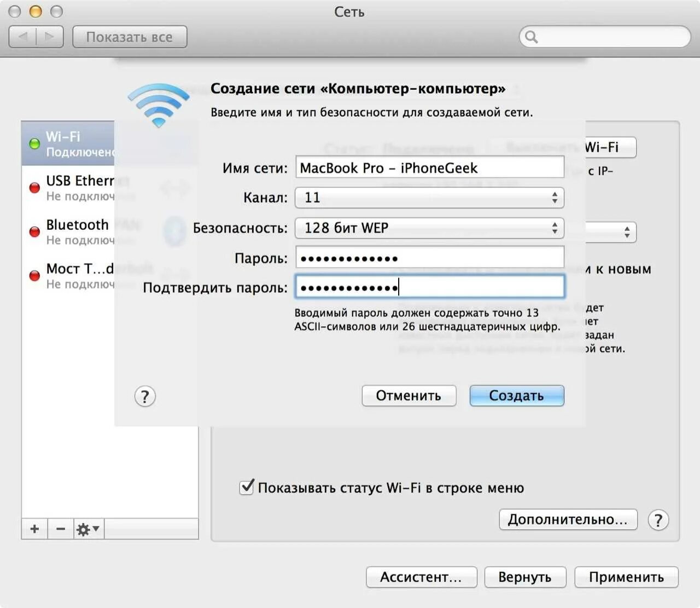Click the Применить button
The height and width of the screenshot is (608, 700).
[x=627, y=577]
